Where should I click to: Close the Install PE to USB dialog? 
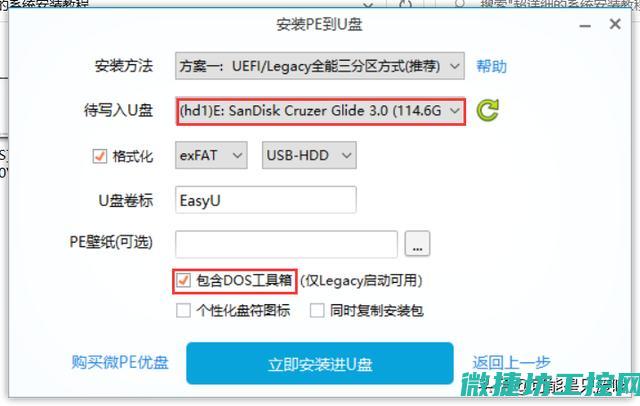click(x=615, y=24)
